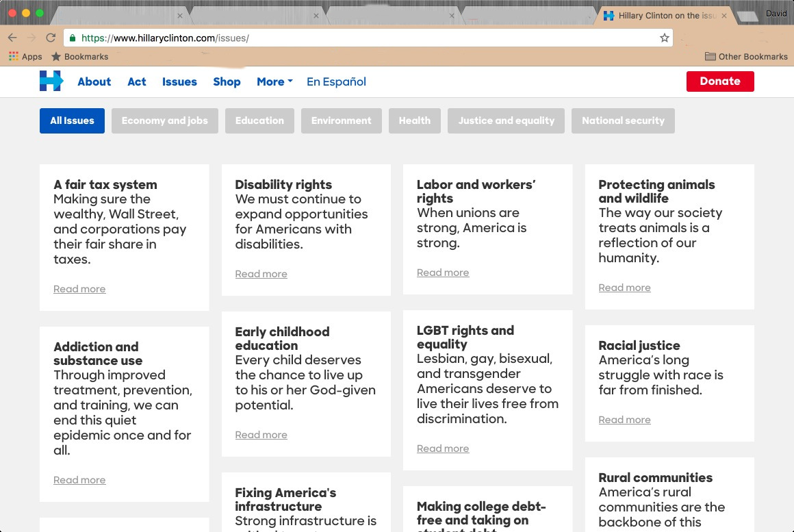Image resolution: width=794 pixels, height=532 pixels.
Task: Open the About nav menu item
Action: coord(94,81)
